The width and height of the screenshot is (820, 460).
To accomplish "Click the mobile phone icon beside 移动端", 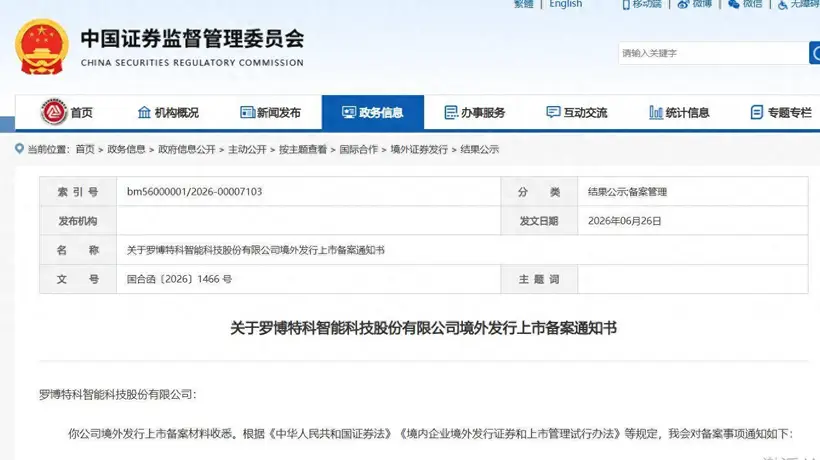I will coord(626,4).
